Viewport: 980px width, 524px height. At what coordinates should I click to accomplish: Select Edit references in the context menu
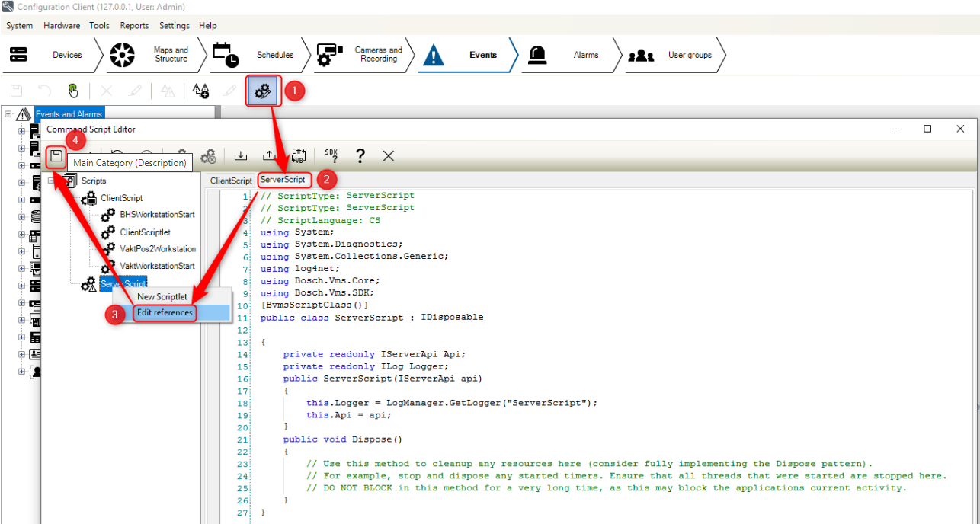click(x=165, y=313)
